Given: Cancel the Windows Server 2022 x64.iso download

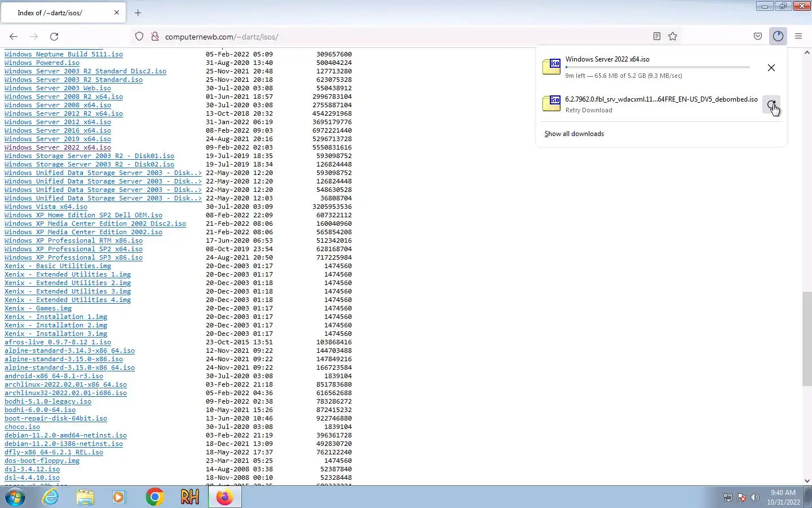Looking at the screenshot, I should point(771,68).
